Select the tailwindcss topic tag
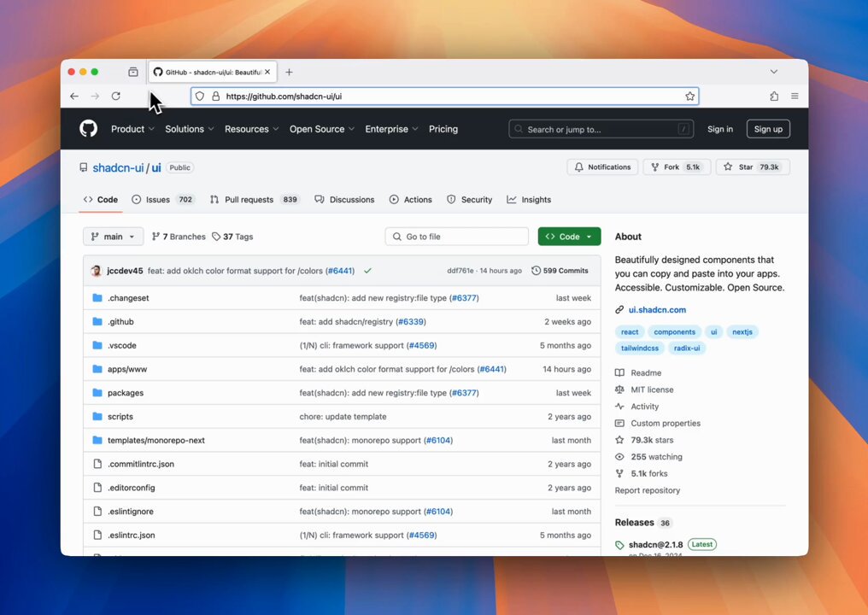The width and height of the screenshot is (868, 615). (639, 348)
